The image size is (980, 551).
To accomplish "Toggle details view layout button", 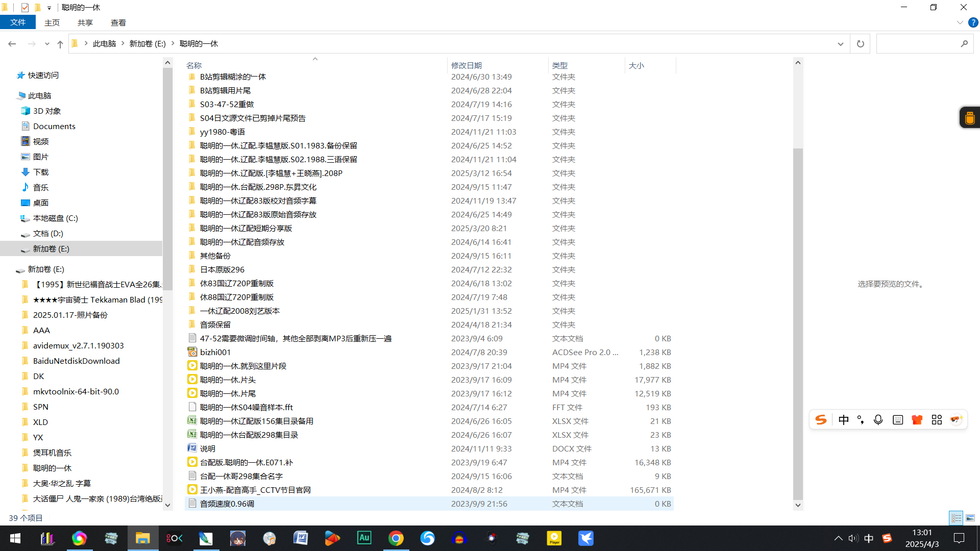I will [x=956, y=518].
